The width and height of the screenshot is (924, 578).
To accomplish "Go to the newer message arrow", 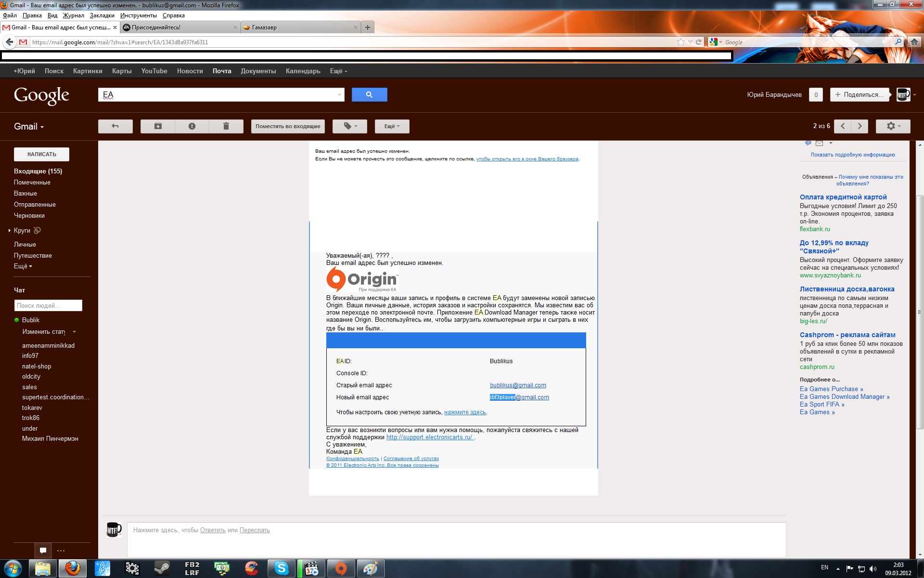I will 843,126.
